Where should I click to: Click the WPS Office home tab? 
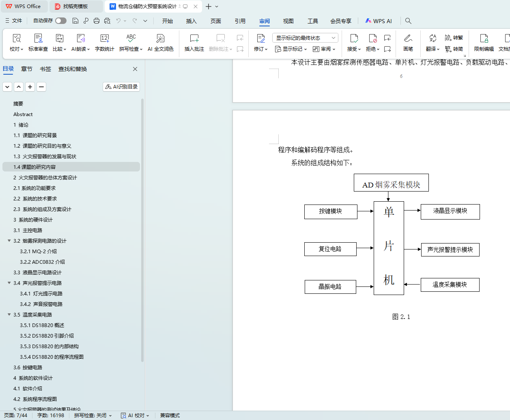click(x=24, y=6)
